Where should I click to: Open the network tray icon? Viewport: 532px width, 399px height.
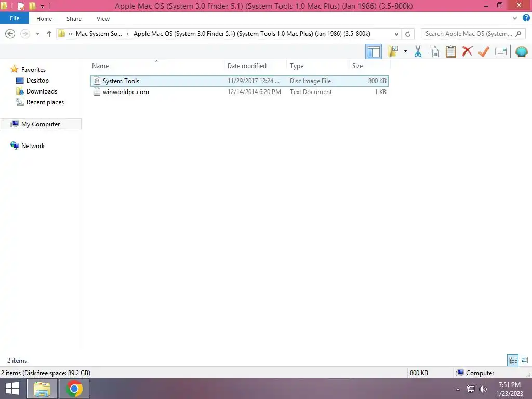pyautogui.click(x=471, y=389)
